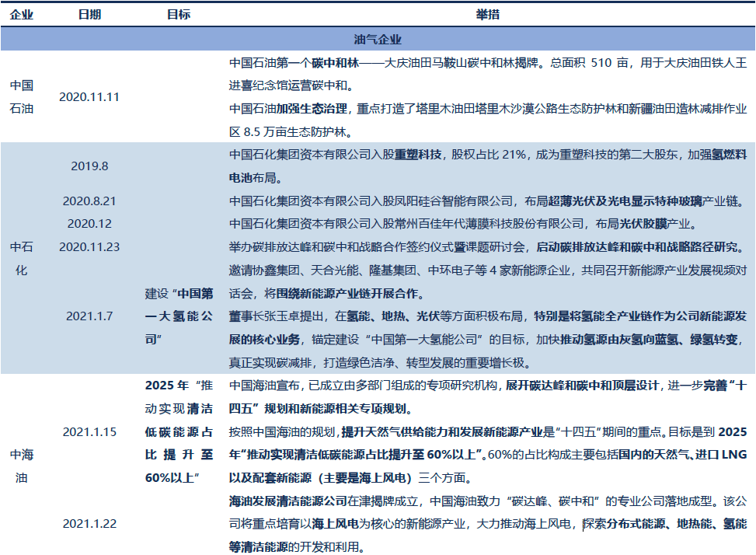Click the 四五”规划和新能源相关专项规划 line
Viewport: 756px width, 555px height.
[x=321, y=409]
